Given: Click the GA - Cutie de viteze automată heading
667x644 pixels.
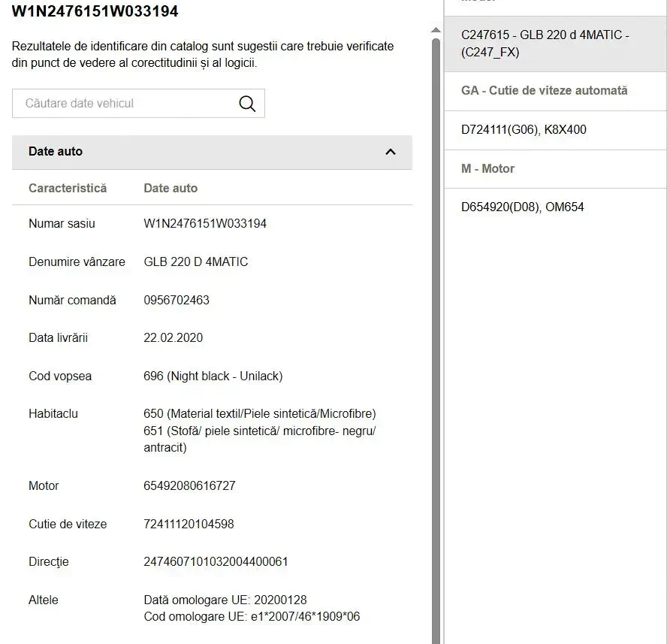Looking at the screenshot, I should (x=544, y=91).
